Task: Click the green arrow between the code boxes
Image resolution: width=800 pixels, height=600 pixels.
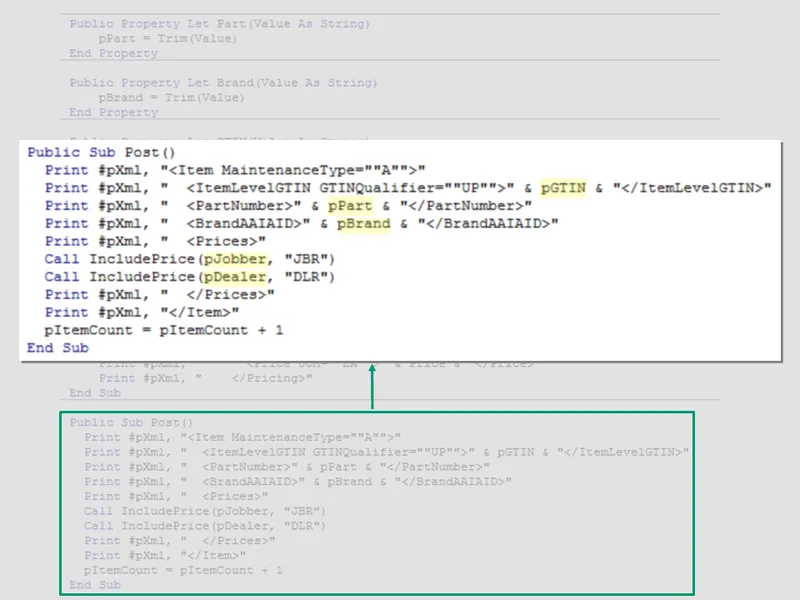Action: pos(372,388)
